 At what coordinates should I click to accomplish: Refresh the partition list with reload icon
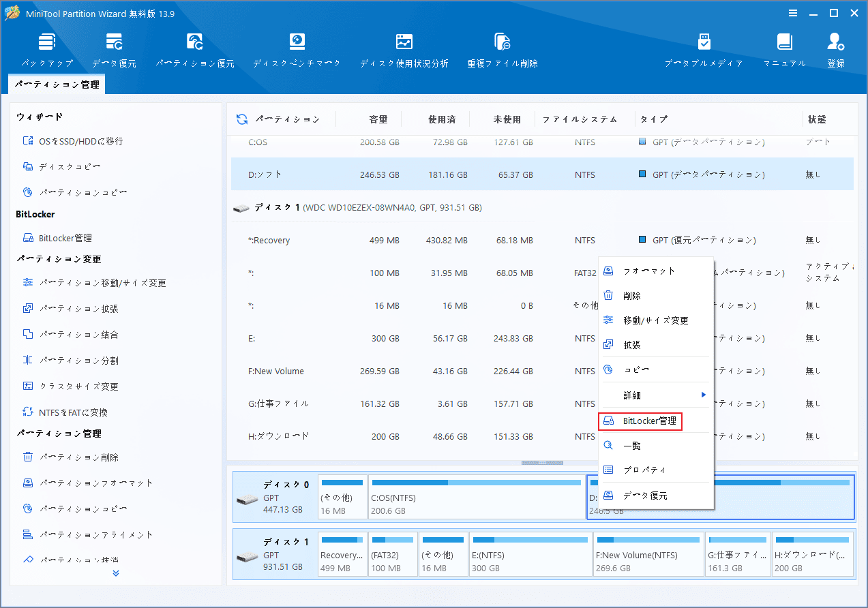(x=242, y=119)
